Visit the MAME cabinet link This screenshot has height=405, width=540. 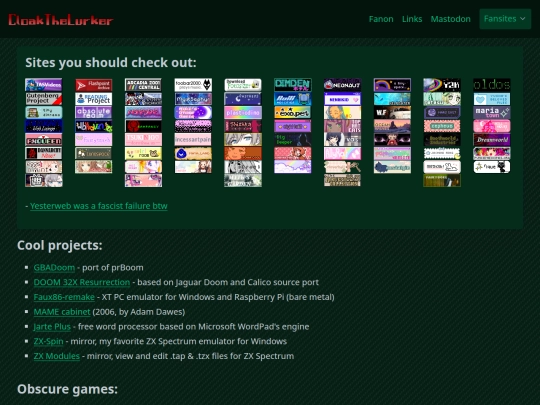pyautogui.click(x=62, y=312)
